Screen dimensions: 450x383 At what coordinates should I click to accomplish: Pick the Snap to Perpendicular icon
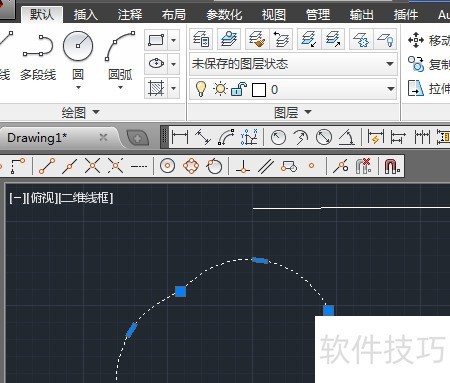point(243,166)
